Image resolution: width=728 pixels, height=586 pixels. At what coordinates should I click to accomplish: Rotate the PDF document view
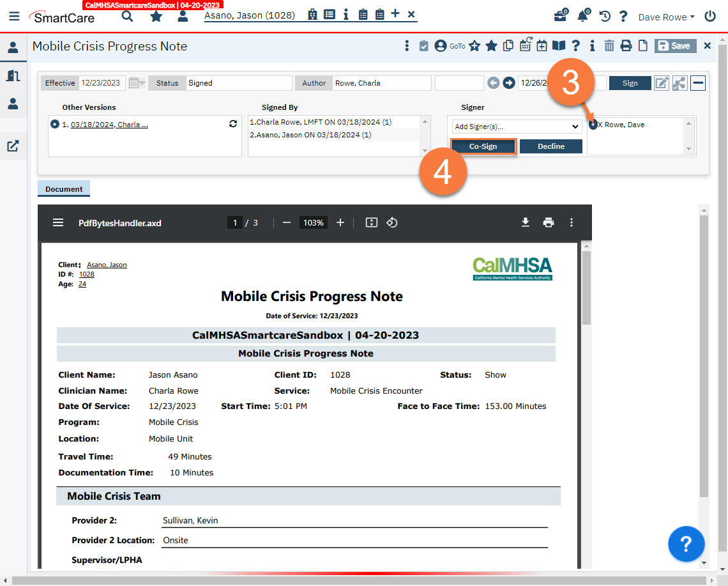coord(392,222)
